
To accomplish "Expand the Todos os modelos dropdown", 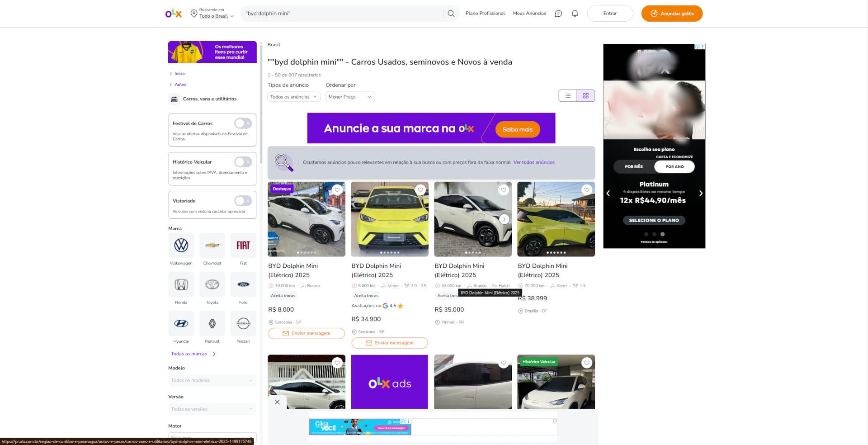I will [212, 380].
